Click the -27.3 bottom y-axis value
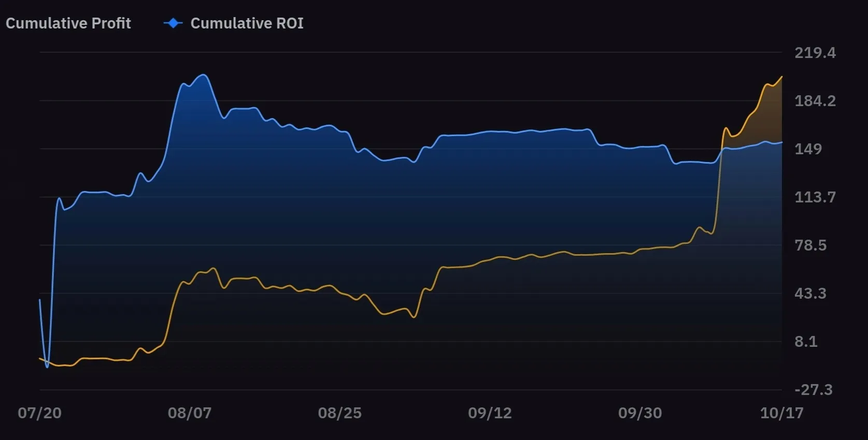 click(x=813, y=390)
